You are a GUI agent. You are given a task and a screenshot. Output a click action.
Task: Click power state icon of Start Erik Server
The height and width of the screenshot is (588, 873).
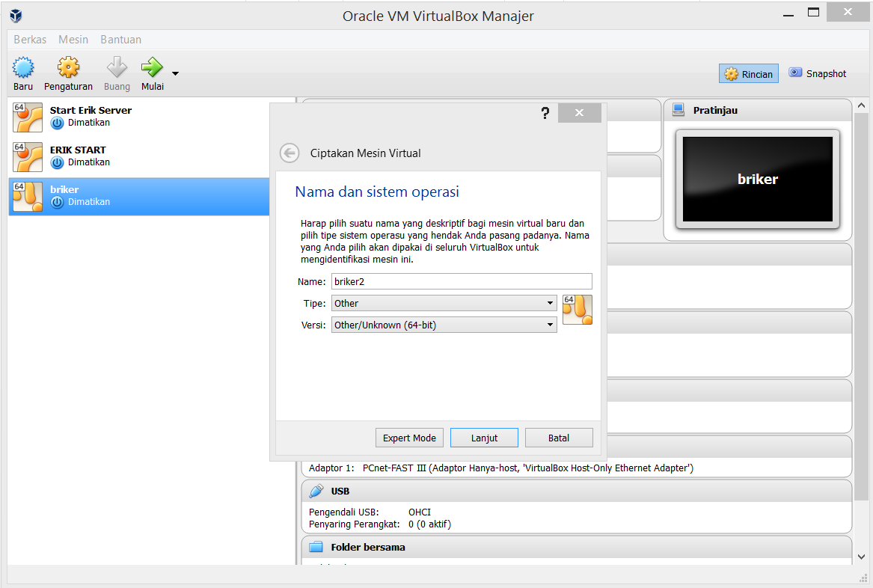click(57, 123)
